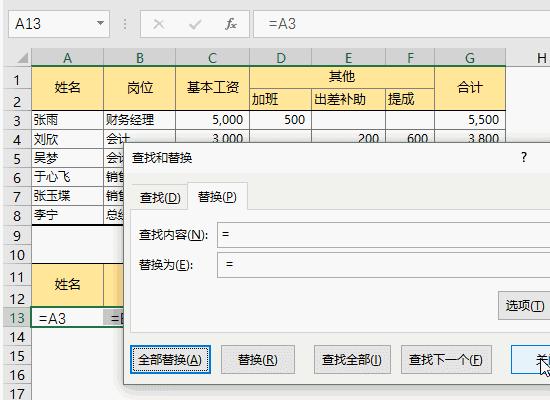
Task: Select the 加班 header cell
Action: pyautogui.click(x=281, y=99)
